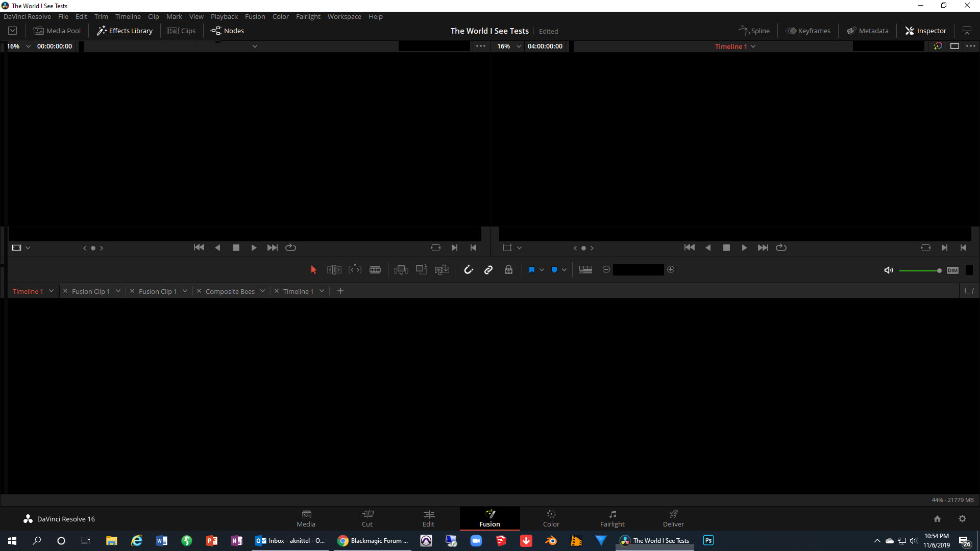Click the Overwrite Clip edit icon
The image size is (980, 551).
(x=422, y=269)
